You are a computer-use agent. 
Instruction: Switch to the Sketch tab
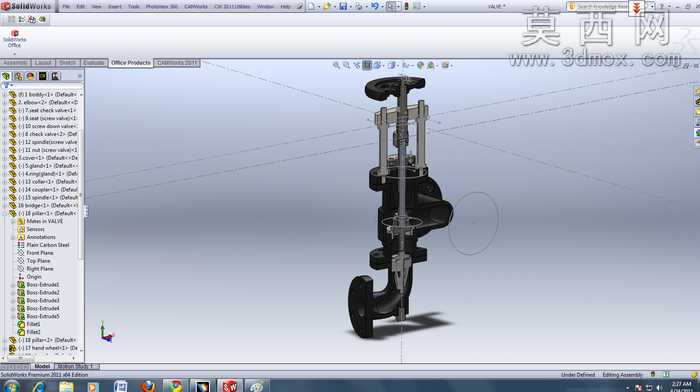[x=67, y=63]
